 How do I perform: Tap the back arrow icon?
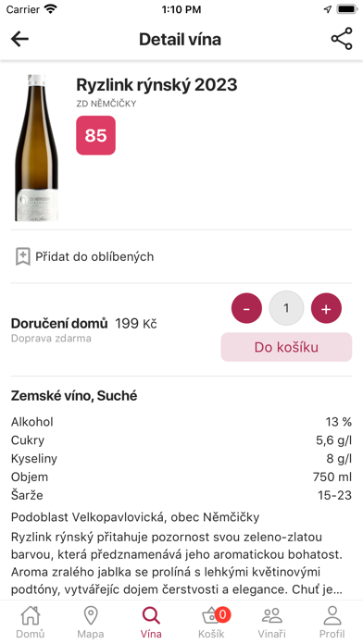point(19,40)
